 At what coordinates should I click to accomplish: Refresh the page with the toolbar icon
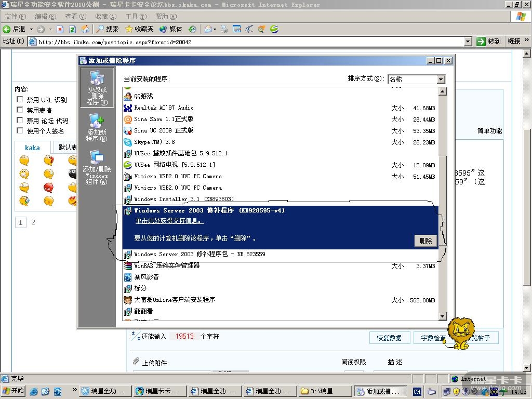click(72, 29)
